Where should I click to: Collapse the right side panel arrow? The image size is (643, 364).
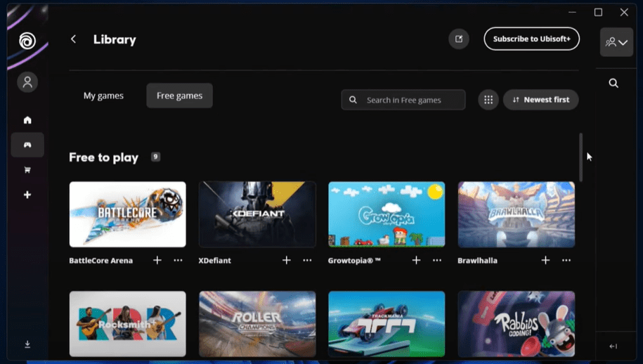pyautogui.click(x=613, y=346)
